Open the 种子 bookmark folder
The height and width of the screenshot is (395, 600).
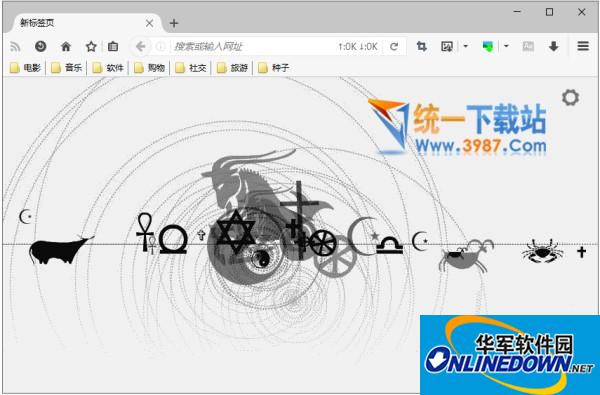[x=273, y=68]
